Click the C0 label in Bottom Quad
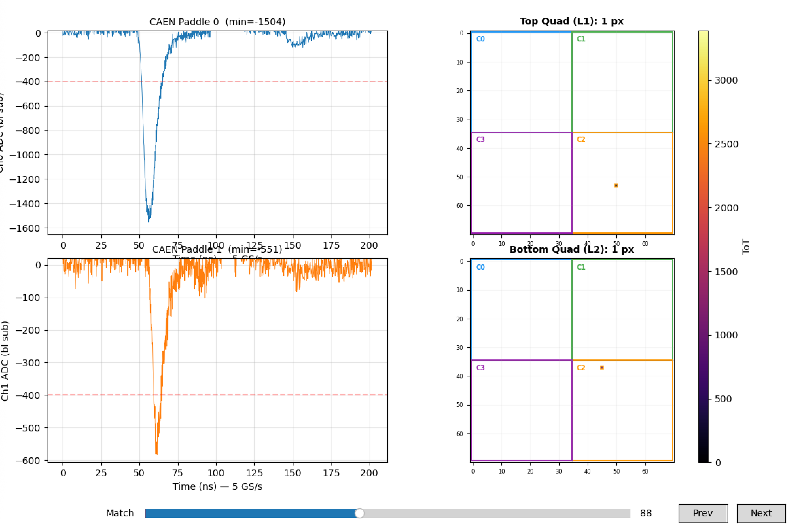This screenshot has width=803, height=532. (480, 267)
